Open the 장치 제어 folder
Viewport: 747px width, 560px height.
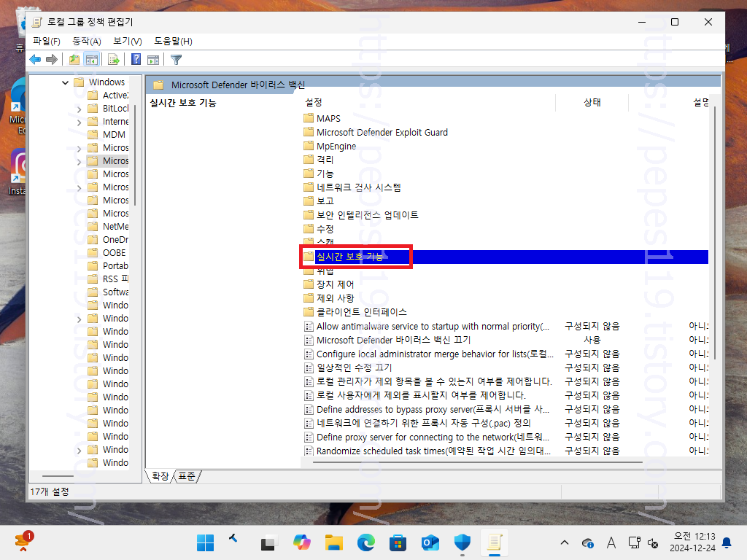329,285
